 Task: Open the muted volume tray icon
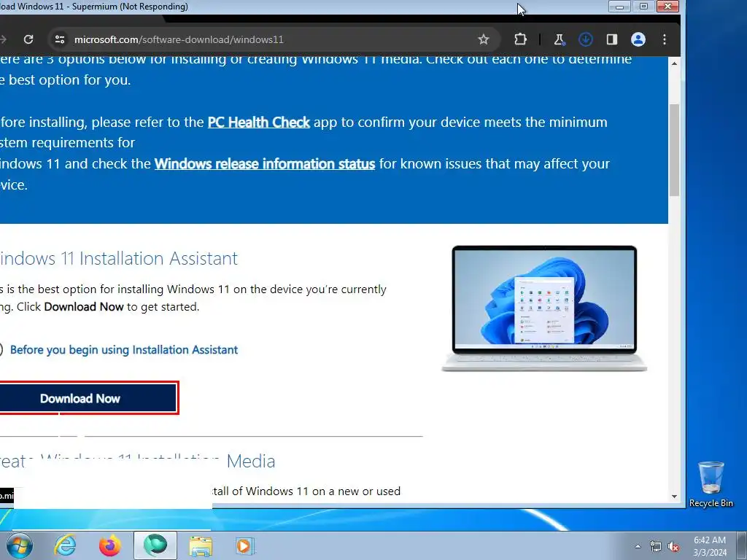(x=673, y=546)
